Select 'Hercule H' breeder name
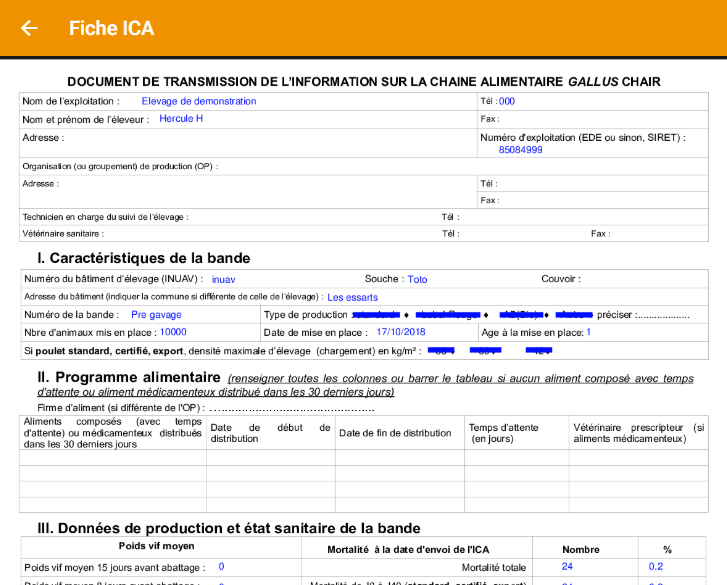727x585 pixels. click(x=181, y=119)
